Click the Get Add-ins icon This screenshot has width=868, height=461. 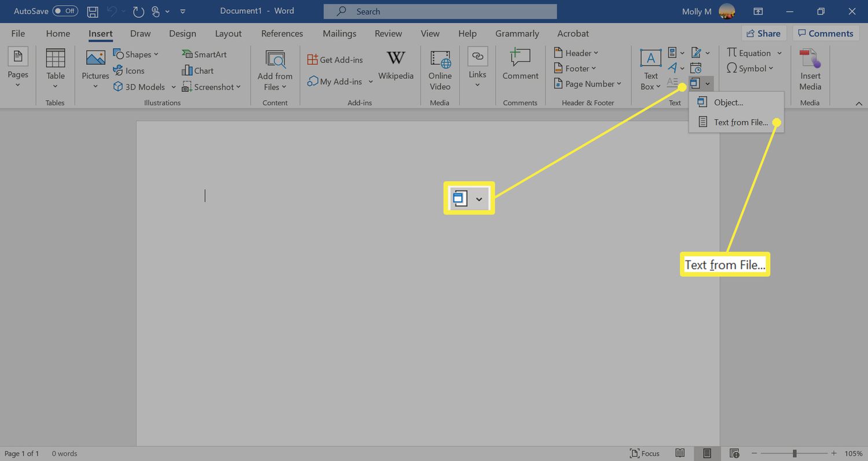click(336, 59)
